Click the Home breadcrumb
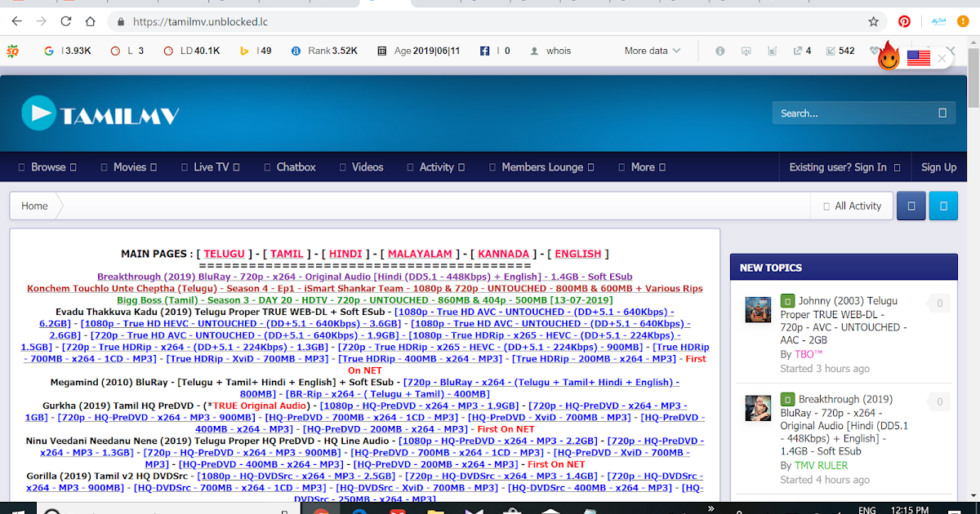The image size is (980, 514). click(x=34, y=206)
